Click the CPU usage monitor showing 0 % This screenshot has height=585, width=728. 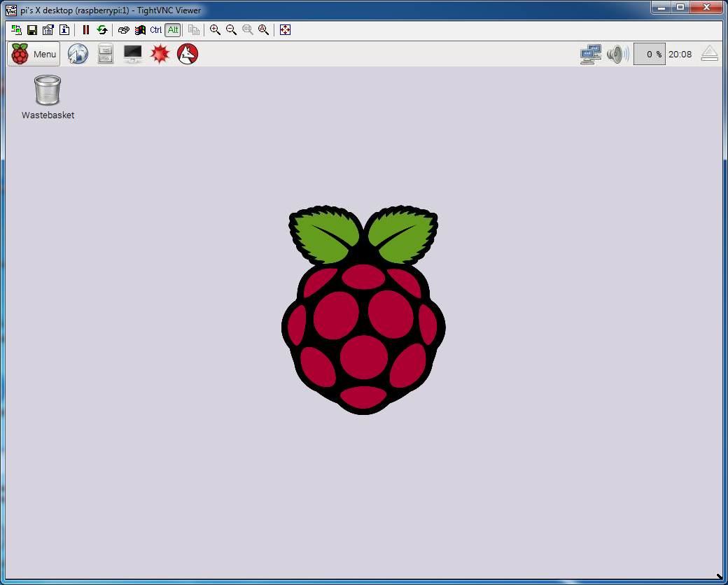pos(650,55)
